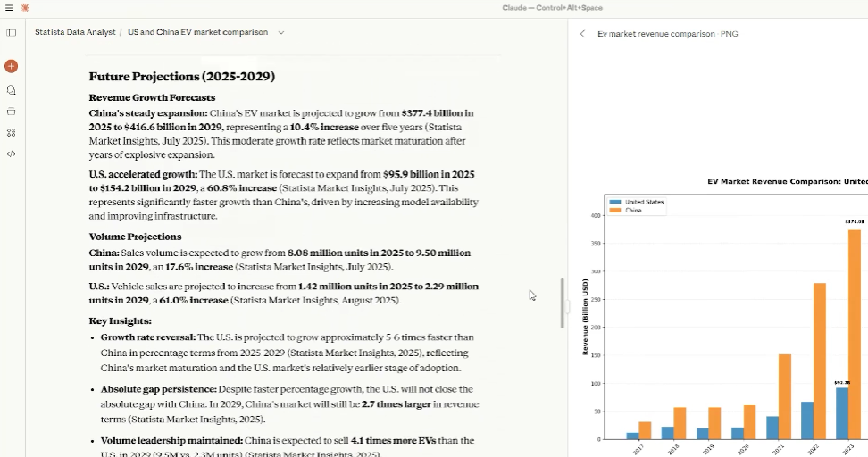The height and width of the screenshot is (457, 868).
Task: Click the United States blue legend swatch
Action: (x=615, y=202)
